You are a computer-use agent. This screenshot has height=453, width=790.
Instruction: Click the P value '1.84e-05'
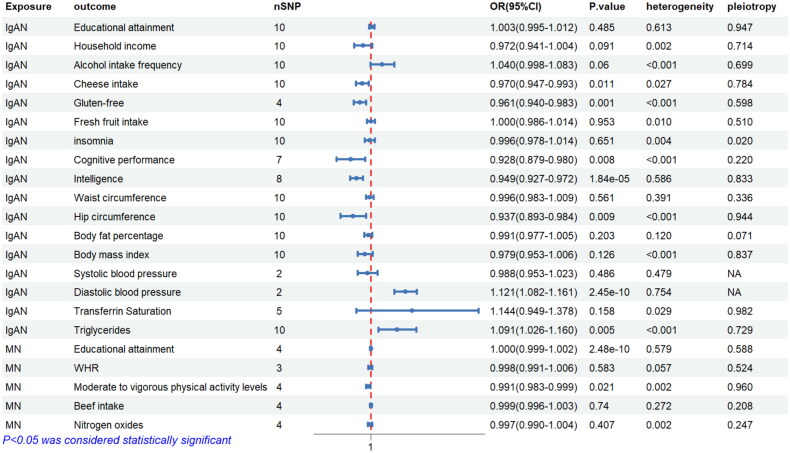coord(610,179)
